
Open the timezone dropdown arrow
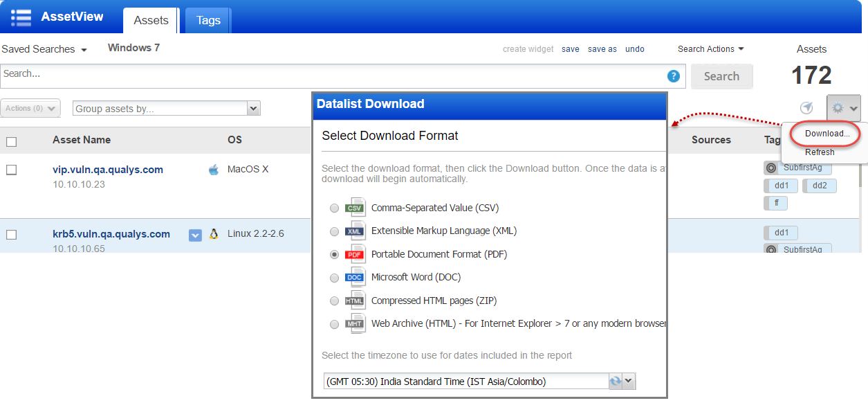click(628, 382)
